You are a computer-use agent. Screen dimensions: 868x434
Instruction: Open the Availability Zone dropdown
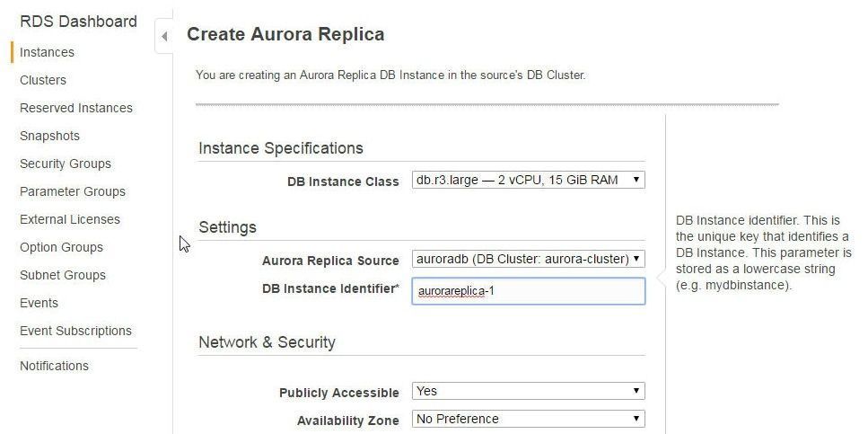[x=528, y=419]
